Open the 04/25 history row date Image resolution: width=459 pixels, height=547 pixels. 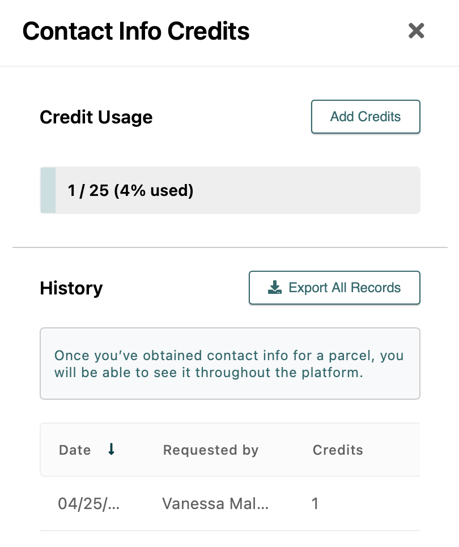(x=89, y=504)
